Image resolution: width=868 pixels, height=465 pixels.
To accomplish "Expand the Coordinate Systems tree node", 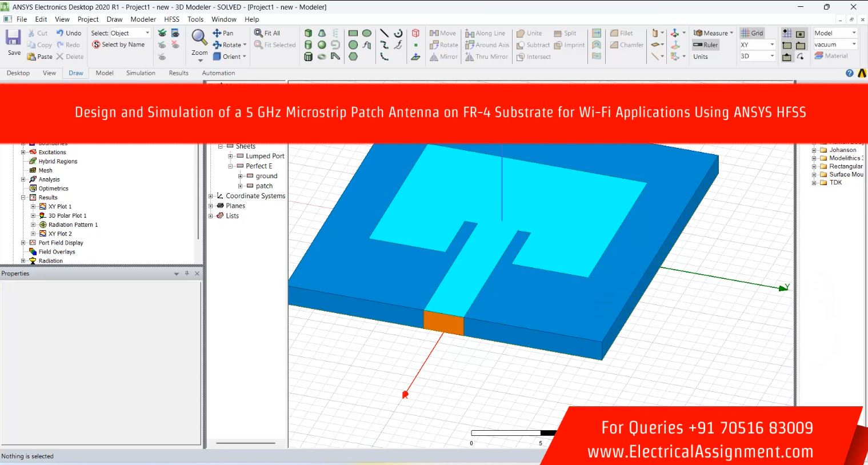I will 211,196.
